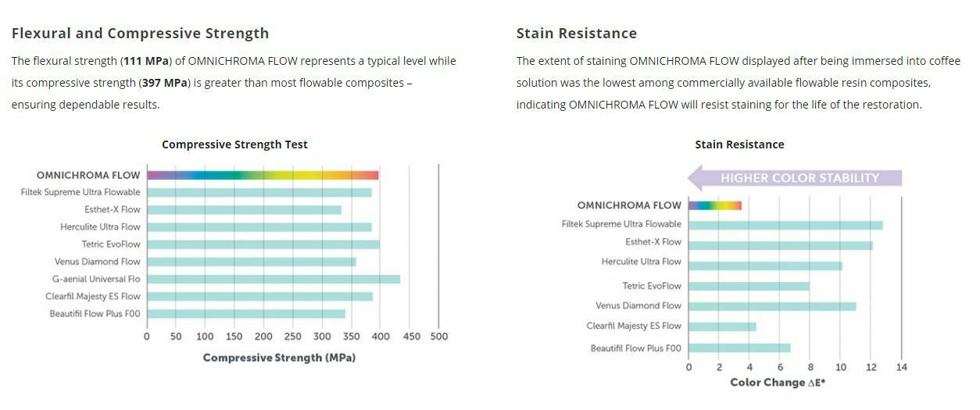Click the Esthet-X Flow compressive strength bar
Image resolution: width=980 pixels, height=410 pixels.
point(244,209)
